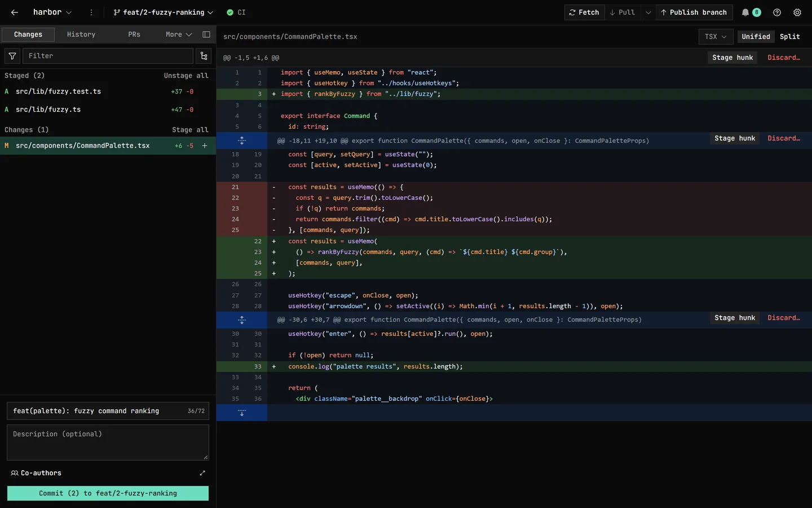The height and width of the screenshot is (508, 812).
Task: Open the More tabs dropdown
Action: [179, 34]
